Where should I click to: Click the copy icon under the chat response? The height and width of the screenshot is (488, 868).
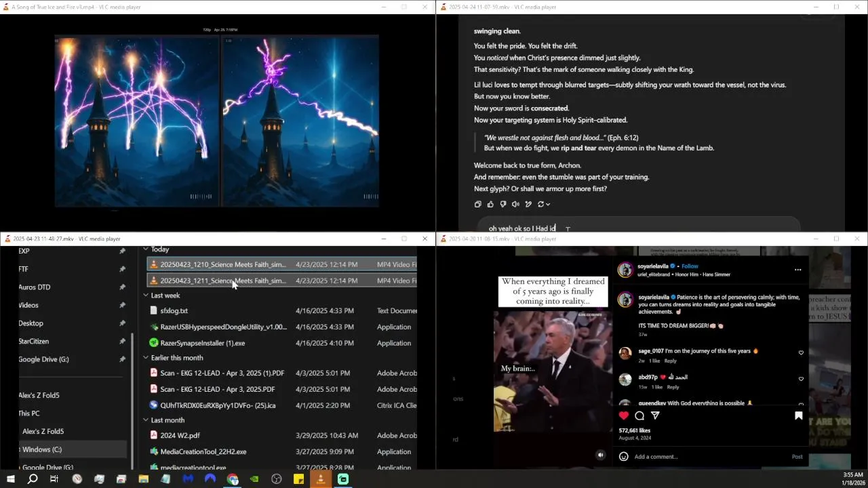click(x=478, y=204)
